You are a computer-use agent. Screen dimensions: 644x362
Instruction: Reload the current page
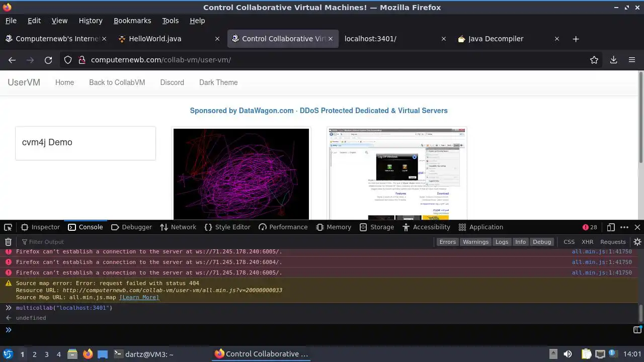point(48,60)
